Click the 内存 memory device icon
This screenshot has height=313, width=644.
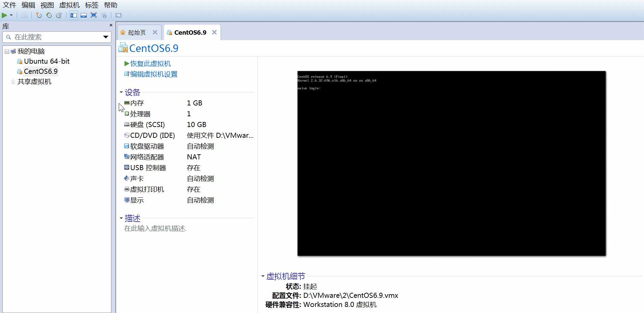[127, 103]
